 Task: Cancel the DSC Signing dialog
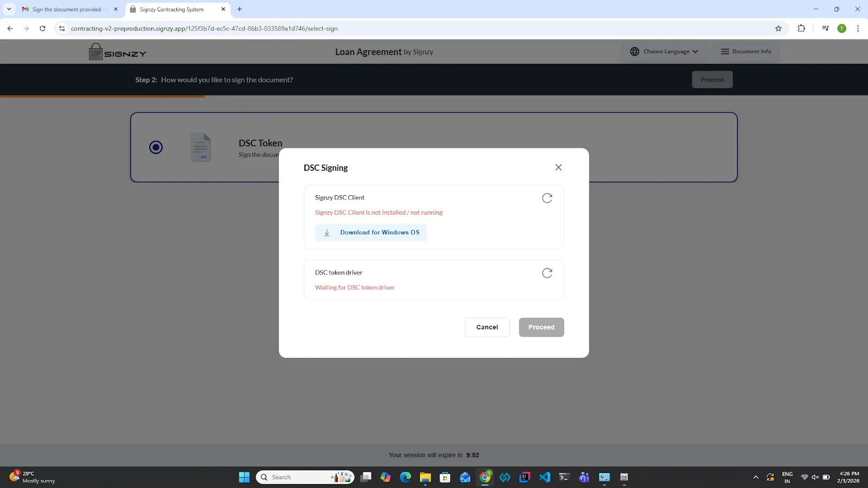[487, 328]
